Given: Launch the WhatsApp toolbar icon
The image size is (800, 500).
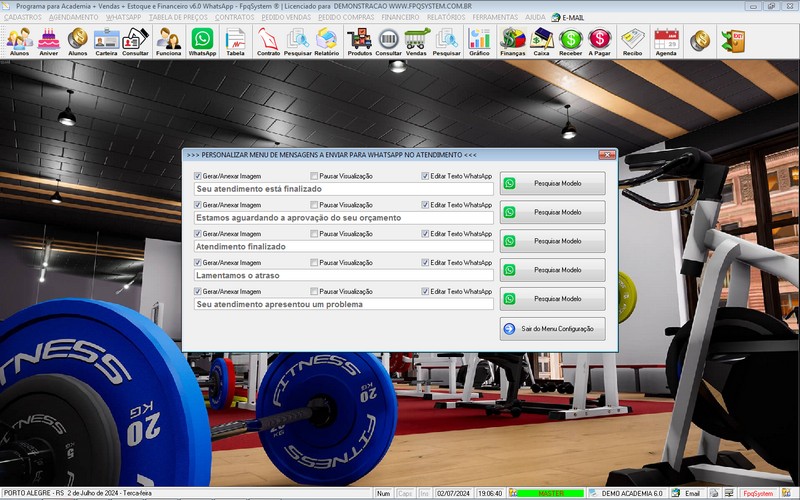Looking at the screenshot, I should click(203, 41).
